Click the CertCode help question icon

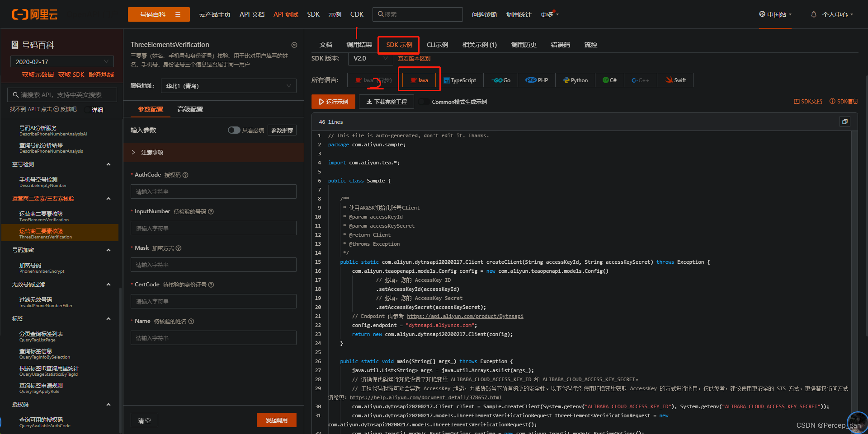(211, 285)
